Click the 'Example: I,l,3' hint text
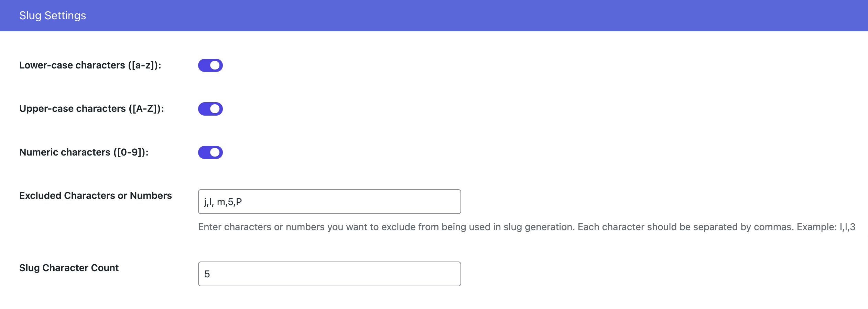 tap(826, 227)
